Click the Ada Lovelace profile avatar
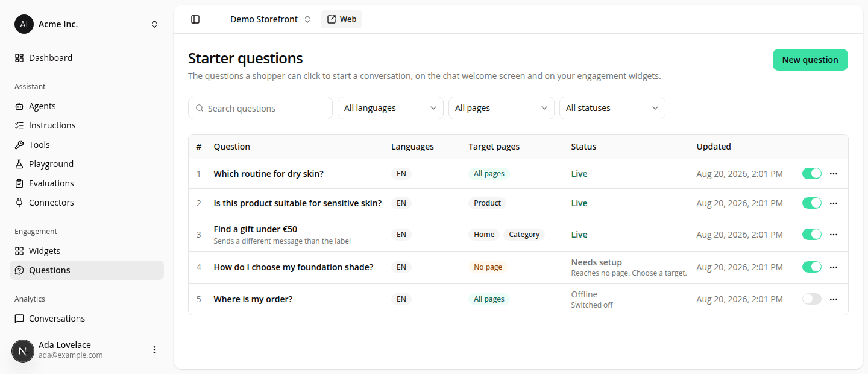Viewport: 868px width, 374px height. [x=23, y=350]
